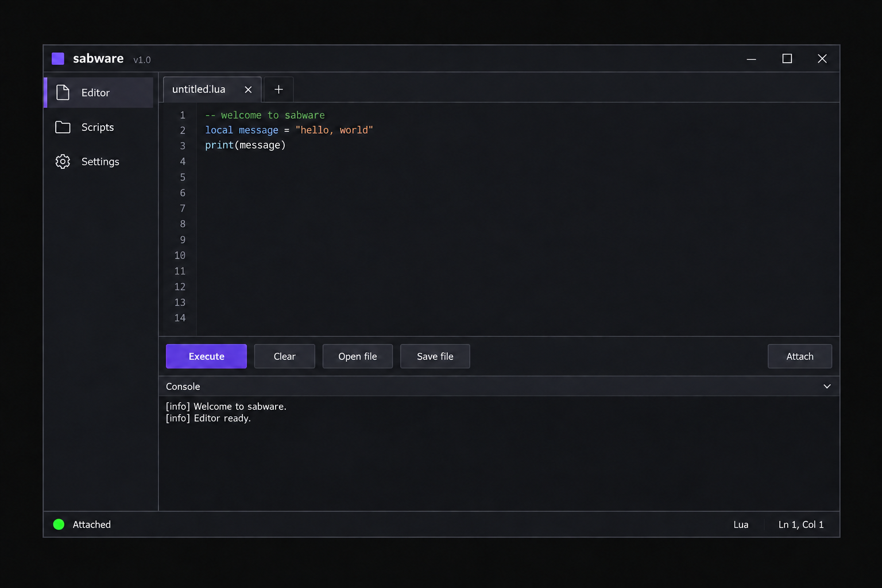The height and width of the screenshot is (588, 882).
Task: Click the Open file button
Action: [357, 356]
